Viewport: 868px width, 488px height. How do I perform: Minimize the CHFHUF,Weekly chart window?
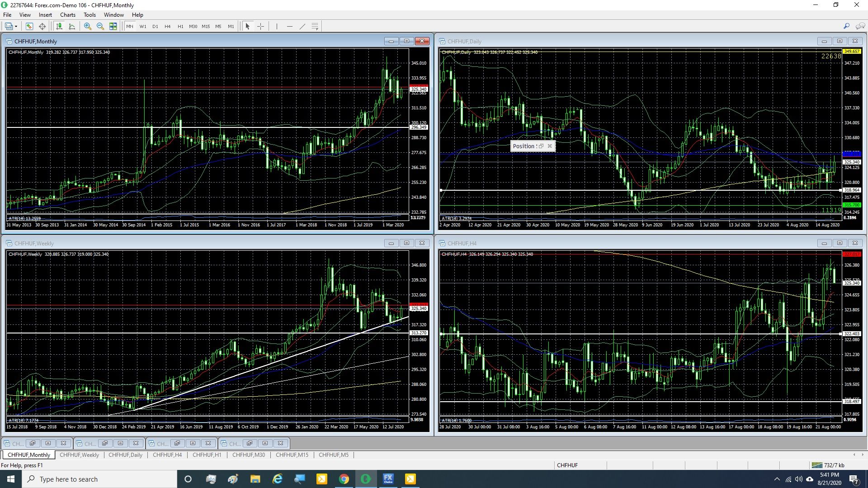point(391,243)
